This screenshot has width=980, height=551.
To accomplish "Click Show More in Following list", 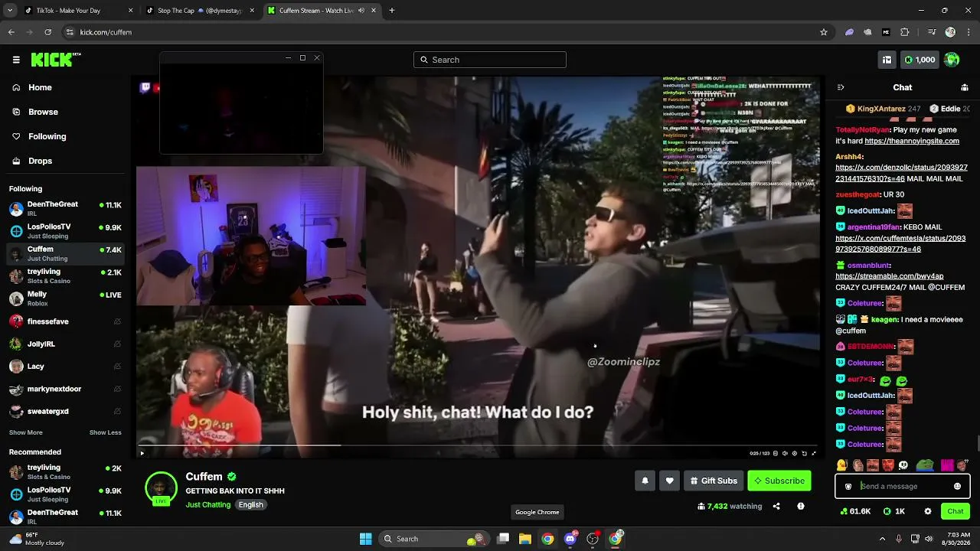I will click(x=26, y=432).
